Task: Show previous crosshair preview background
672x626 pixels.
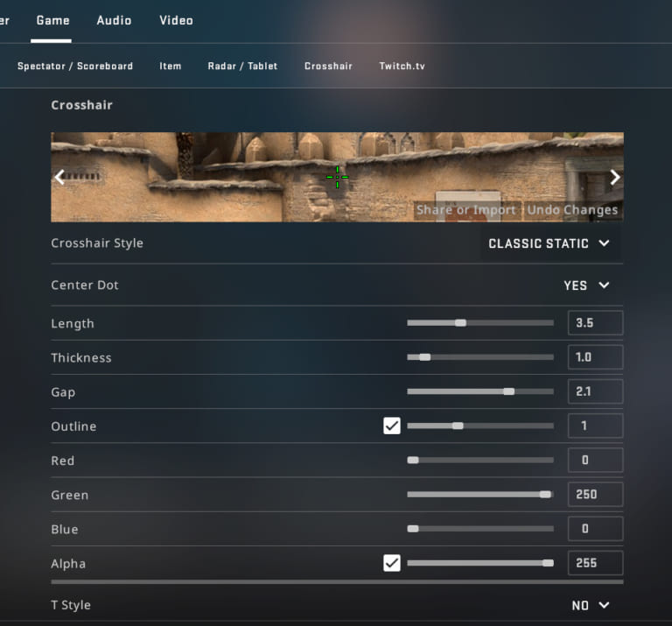Action: (59, 177)
